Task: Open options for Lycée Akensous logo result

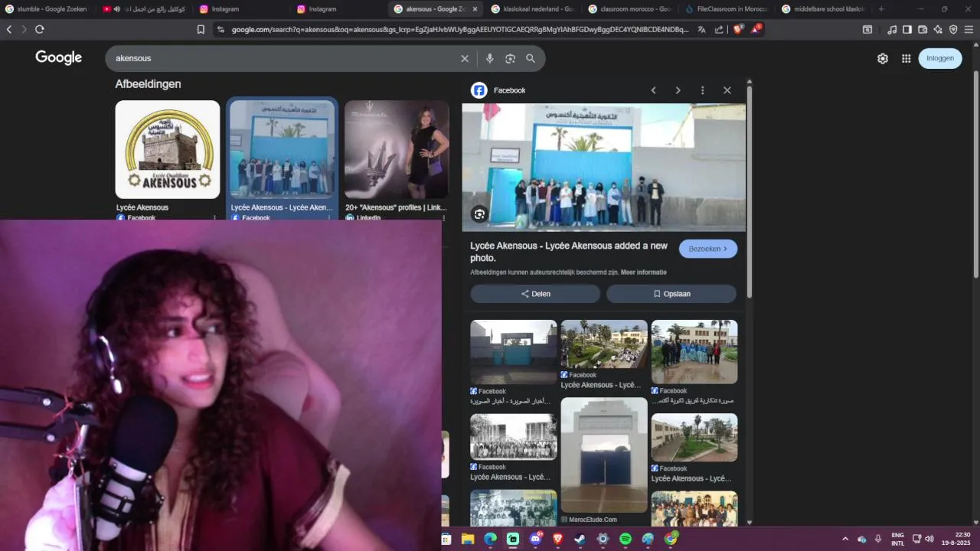Action: click(x=214, y=218)
